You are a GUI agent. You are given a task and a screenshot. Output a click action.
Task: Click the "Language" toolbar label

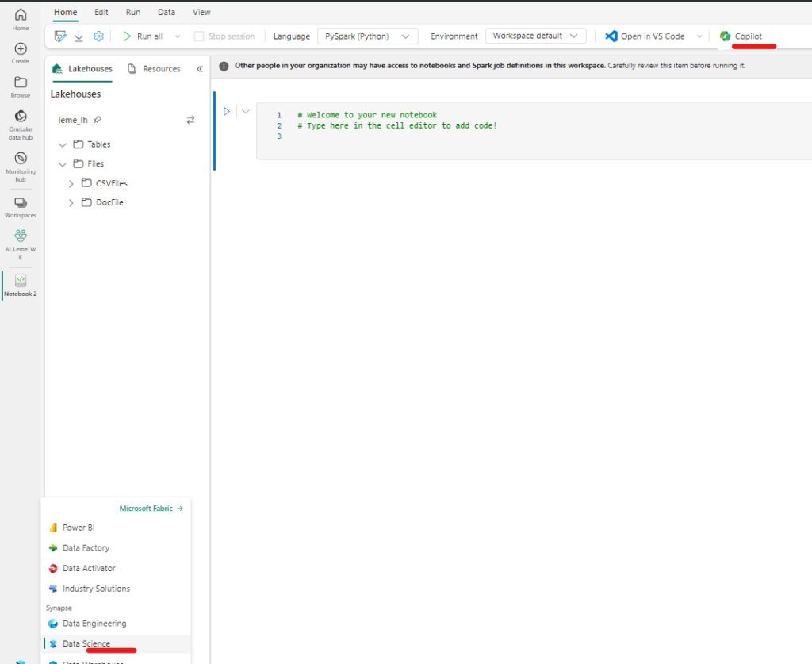click(x=292, y=36)
